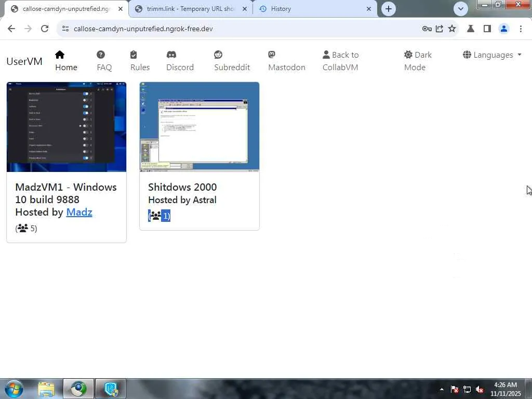Click the Chrome browser taskbar icon
This screenshot has height=399, width=532.
pyautogui.click(x=78, y=389)
